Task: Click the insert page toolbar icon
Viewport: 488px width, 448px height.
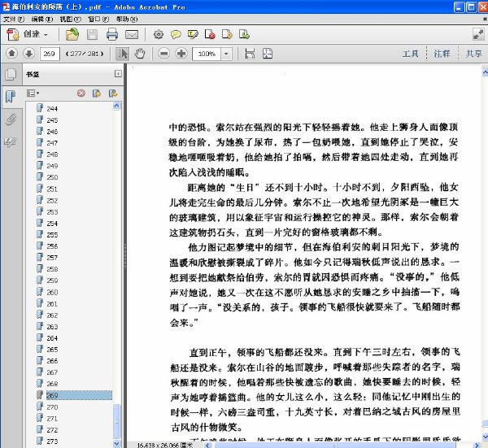Action: [x=227, y=34]
